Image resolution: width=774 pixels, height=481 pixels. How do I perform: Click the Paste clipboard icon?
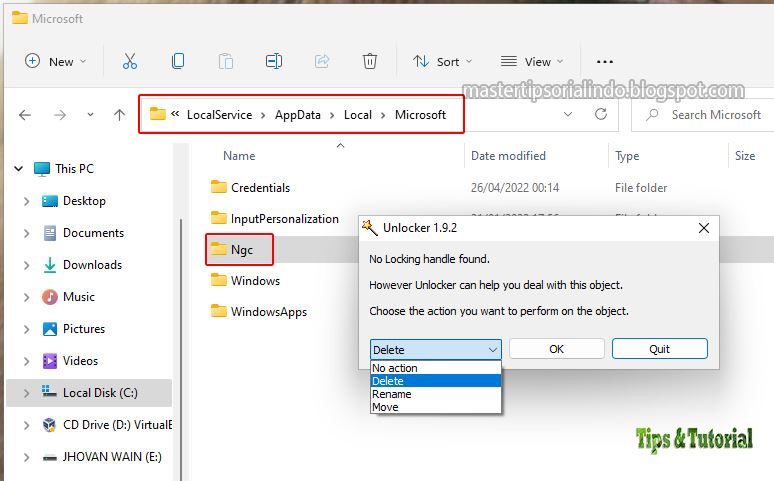pyautogui.click(x=226, y=61)
